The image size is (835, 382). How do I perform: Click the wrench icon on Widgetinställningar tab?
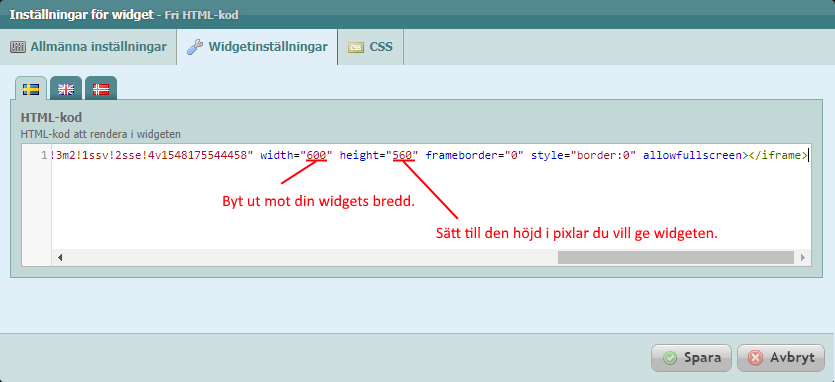194,47
